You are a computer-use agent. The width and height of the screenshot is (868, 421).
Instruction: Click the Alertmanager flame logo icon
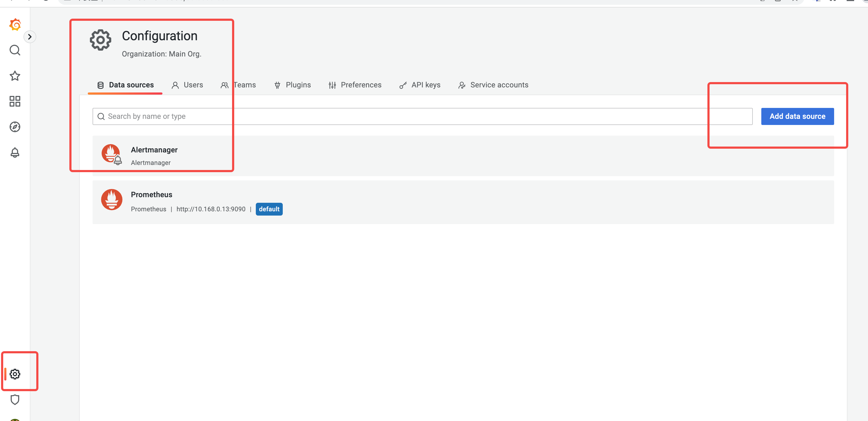[x=112, y=155]
